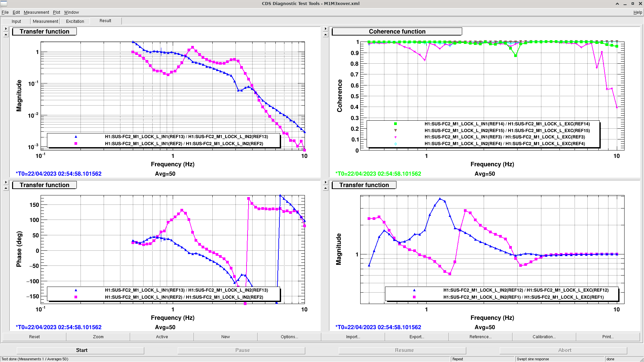Click right-arrow icon beside top-left Transfer function plot
This screenshot has height=362, width=644.
coord(6,29)
